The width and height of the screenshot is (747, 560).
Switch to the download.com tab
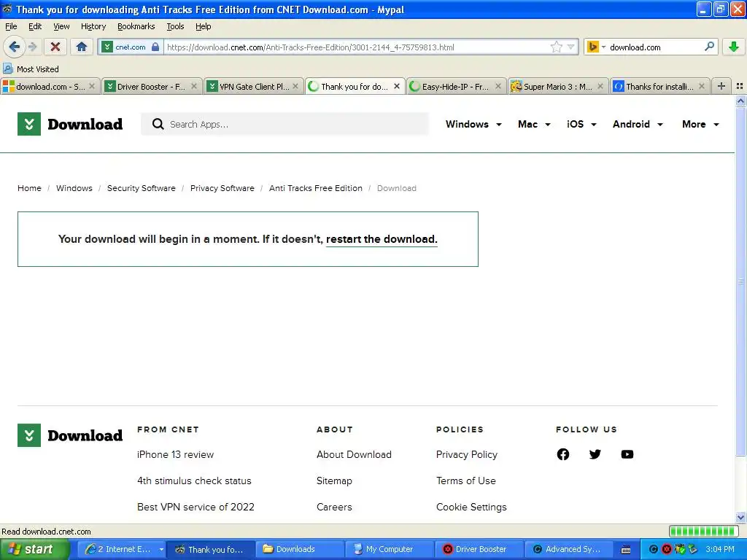(50, 86)
